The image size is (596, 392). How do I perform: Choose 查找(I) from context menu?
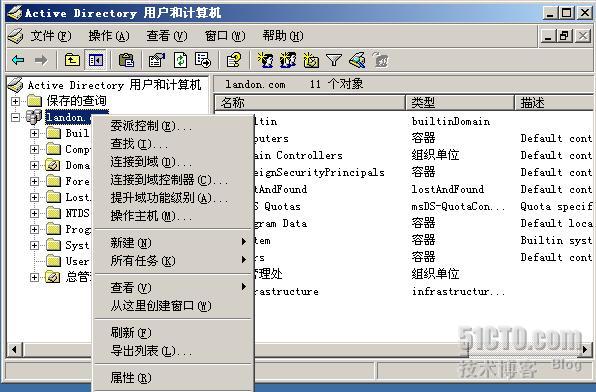[x=173, y=144]
